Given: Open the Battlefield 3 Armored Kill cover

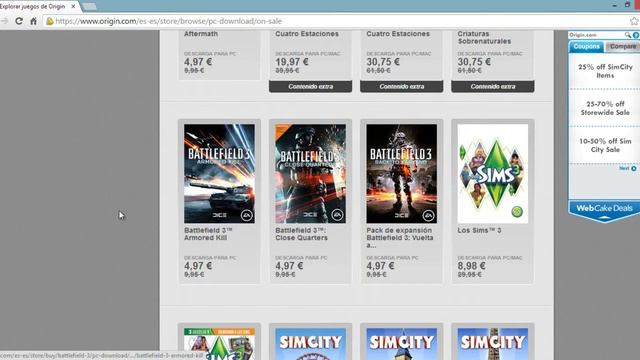Looking at the screenshot, I should click(x=219, y=173).
